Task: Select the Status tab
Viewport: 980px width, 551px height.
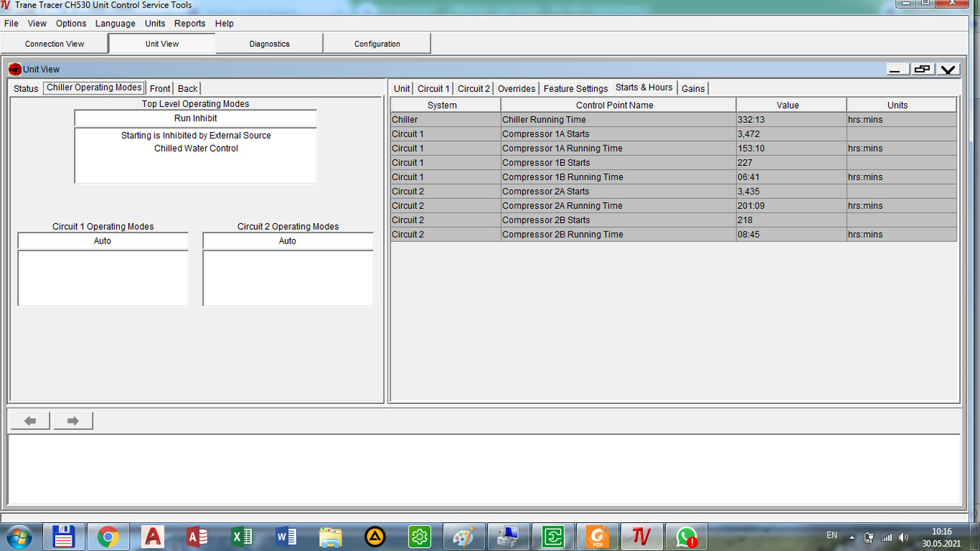Action: pos(26,88)
